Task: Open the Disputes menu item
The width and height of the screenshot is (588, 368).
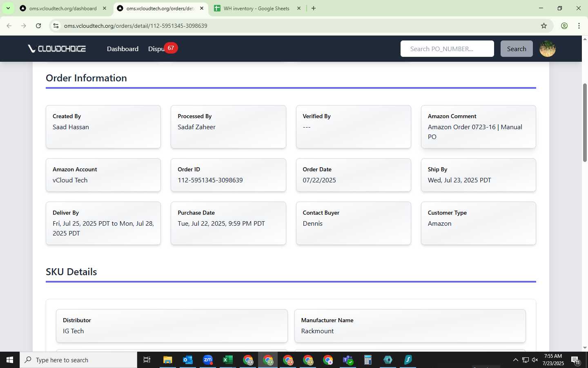Action: [x=156, y=49]
